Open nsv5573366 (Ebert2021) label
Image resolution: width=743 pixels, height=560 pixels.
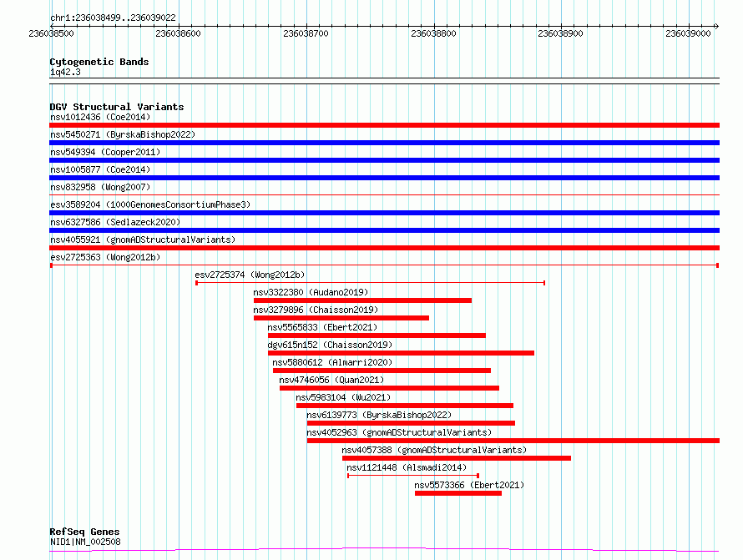(469, 485)
